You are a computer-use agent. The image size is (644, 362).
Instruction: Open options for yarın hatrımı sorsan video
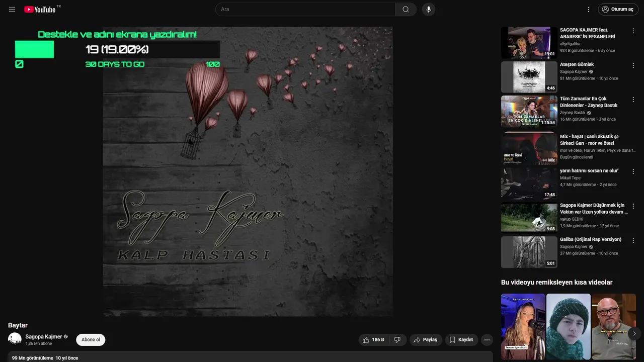click(x=633, y=171)
